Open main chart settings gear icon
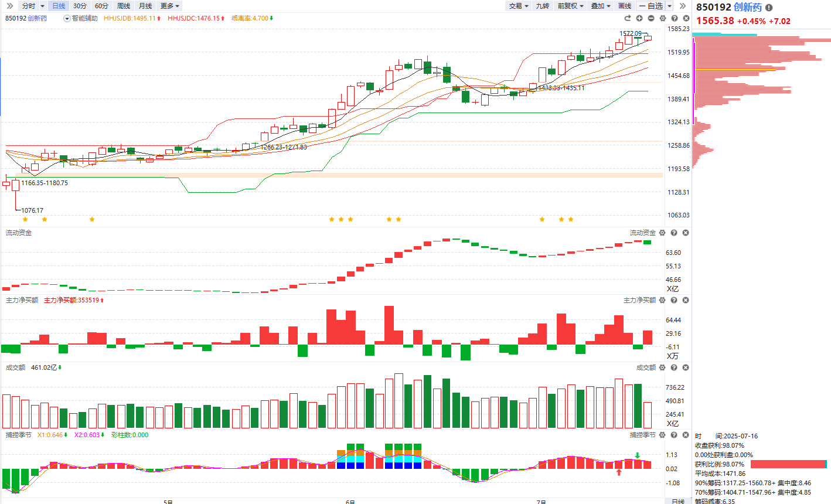831x504 pixels. 663,18
